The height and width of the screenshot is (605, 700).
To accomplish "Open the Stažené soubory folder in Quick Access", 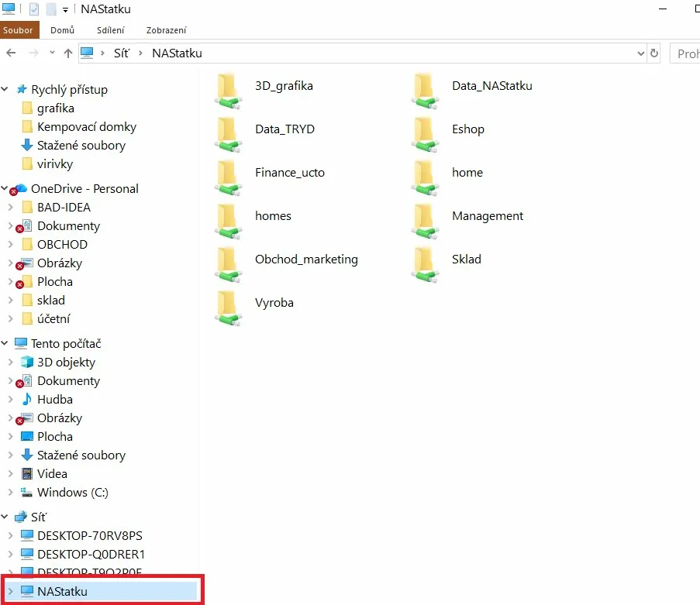I will pos(81,145).
